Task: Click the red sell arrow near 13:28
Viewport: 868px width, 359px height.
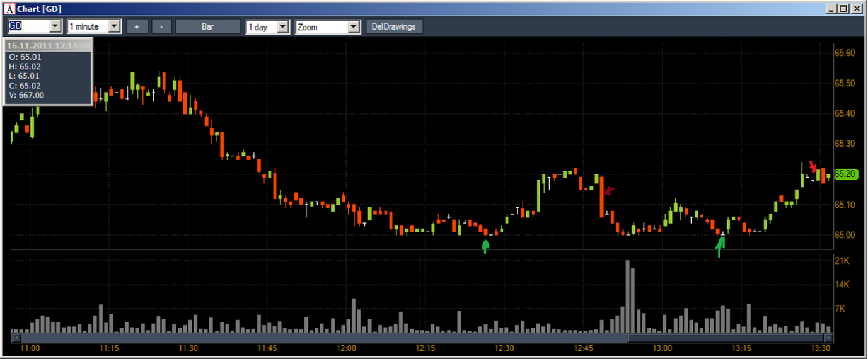Action: point(813,166)
